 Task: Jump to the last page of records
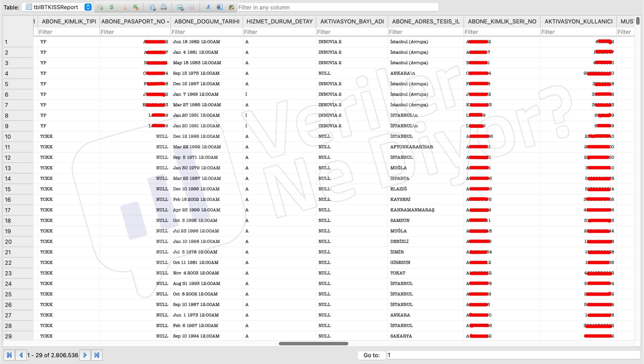tap(97, 355)
